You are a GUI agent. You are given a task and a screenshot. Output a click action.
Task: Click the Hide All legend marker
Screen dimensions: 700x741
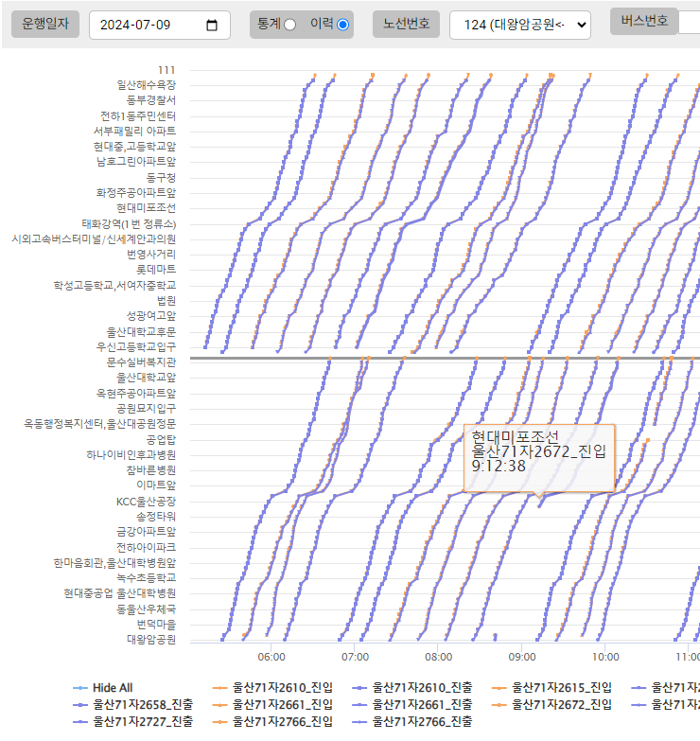(81, 687)
